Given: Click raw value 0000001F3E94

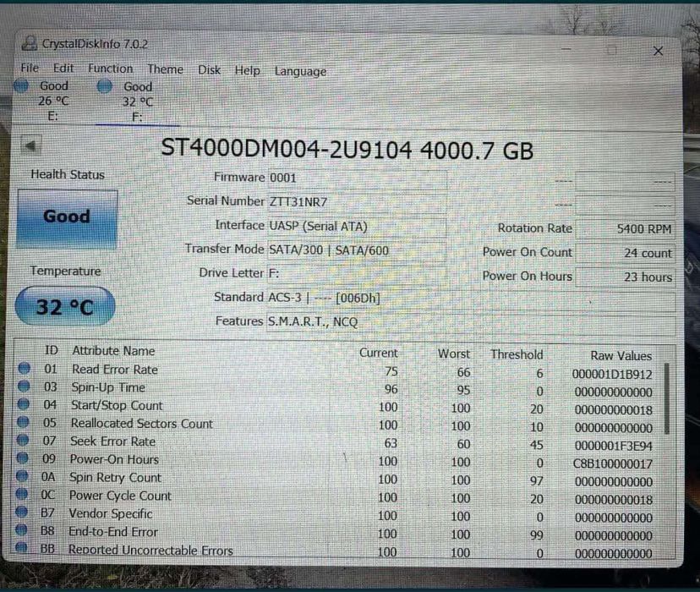Looking at the screenshot, I should tap(614, 446).
